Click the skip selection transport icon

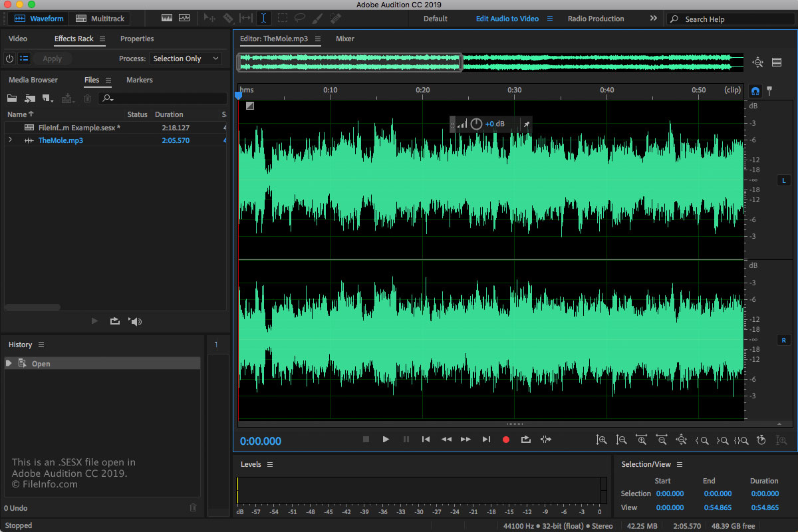(546, 440)
